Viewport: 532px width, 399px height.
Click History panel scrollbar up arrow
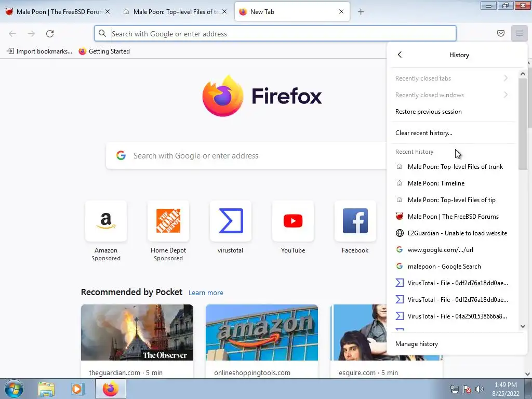point(523,74)
